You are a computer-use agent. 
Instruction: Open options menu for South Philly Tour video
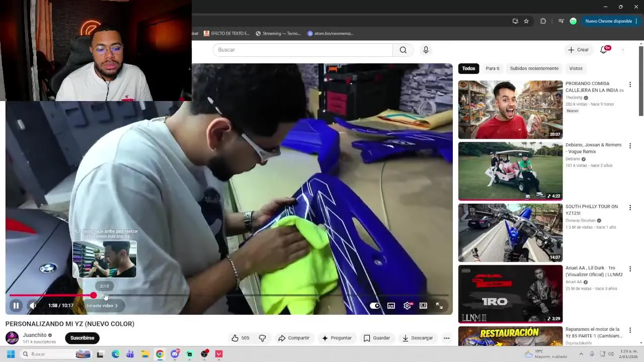(630, 207)
